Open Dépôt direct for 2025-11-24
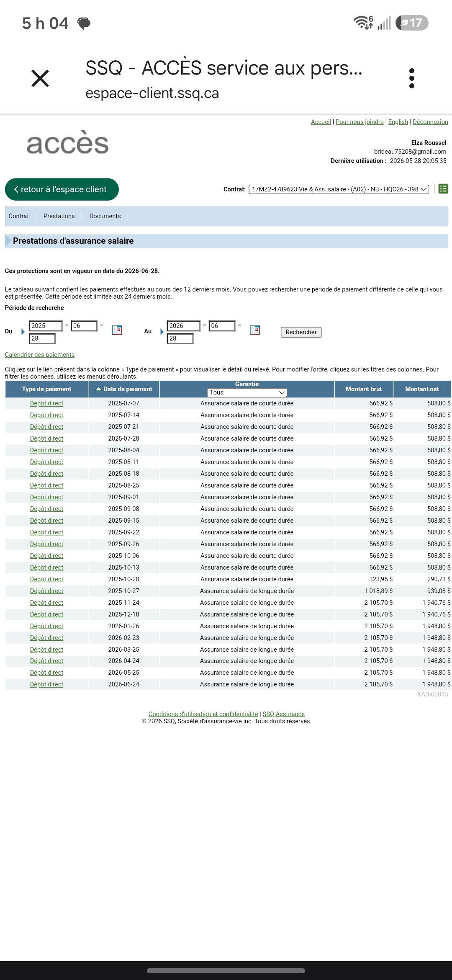This screenshot has height=980, width=452. point(46,603)
